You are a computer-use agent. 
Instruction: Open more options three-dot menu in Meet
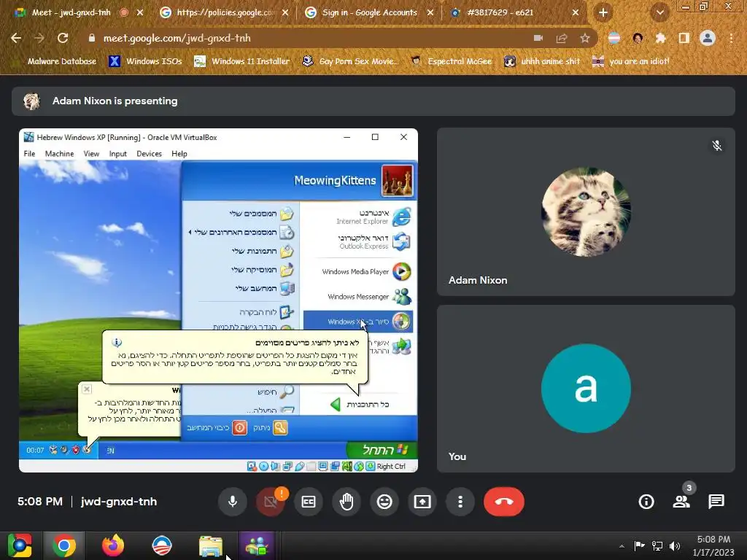[460, 502]
